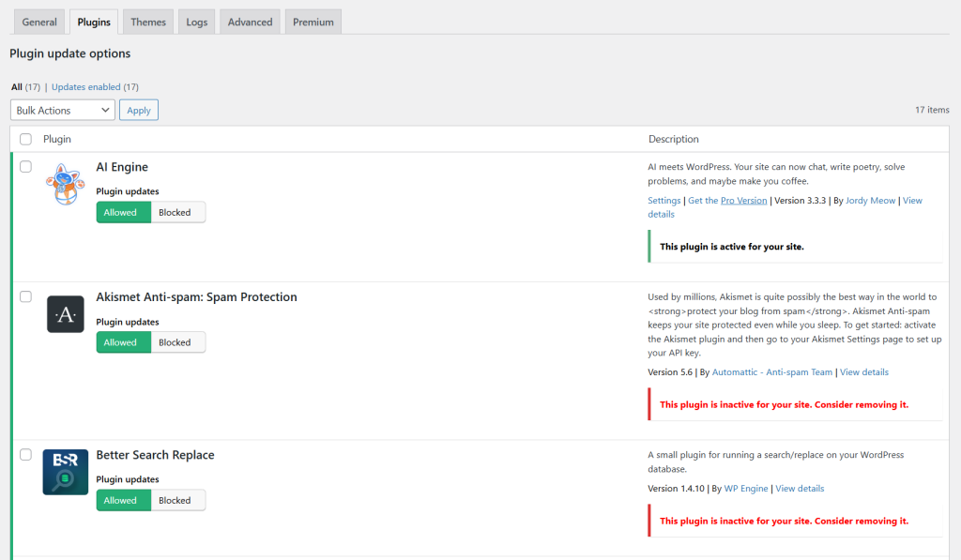Tick the select-all Plugin header checkbox
Image resolution: width=961 pixels, height=560 pixels.
25,139
